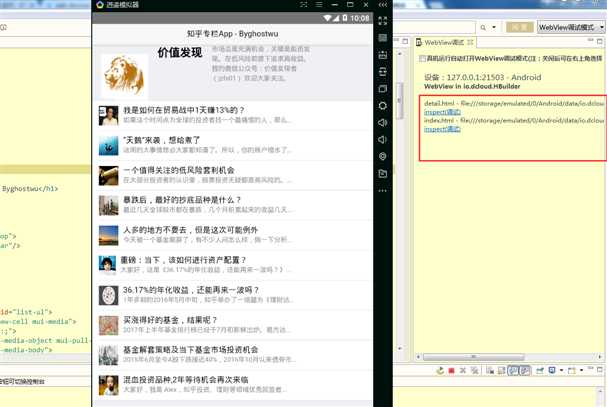Open the multi-window emulator icon
Image resolution: width=607 pixels, height=407 pixels.
(x=382, y=89)
